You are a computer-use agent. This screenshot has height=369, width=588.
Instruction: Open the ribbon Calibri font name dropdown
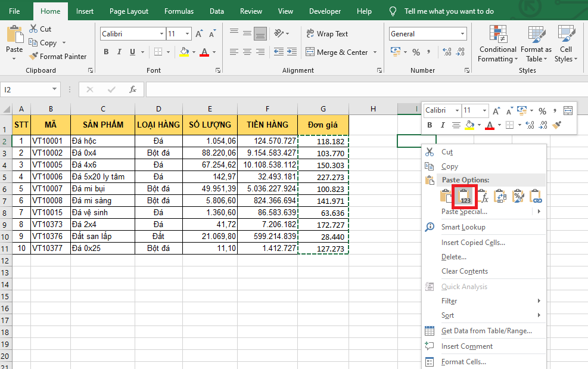[x=161, y=34]
